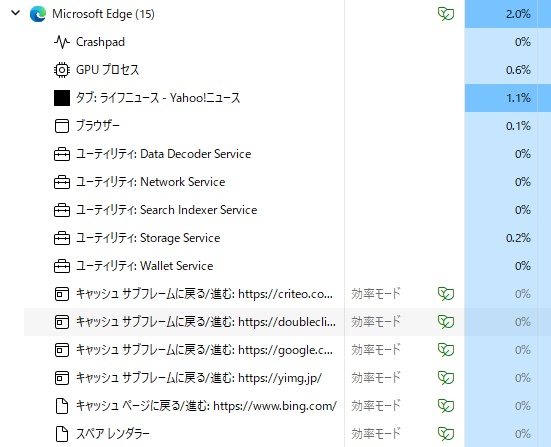Click leaf icon on スペア レンダラー row
Viewport: 551px width, 447px height.
click(446, 434)
